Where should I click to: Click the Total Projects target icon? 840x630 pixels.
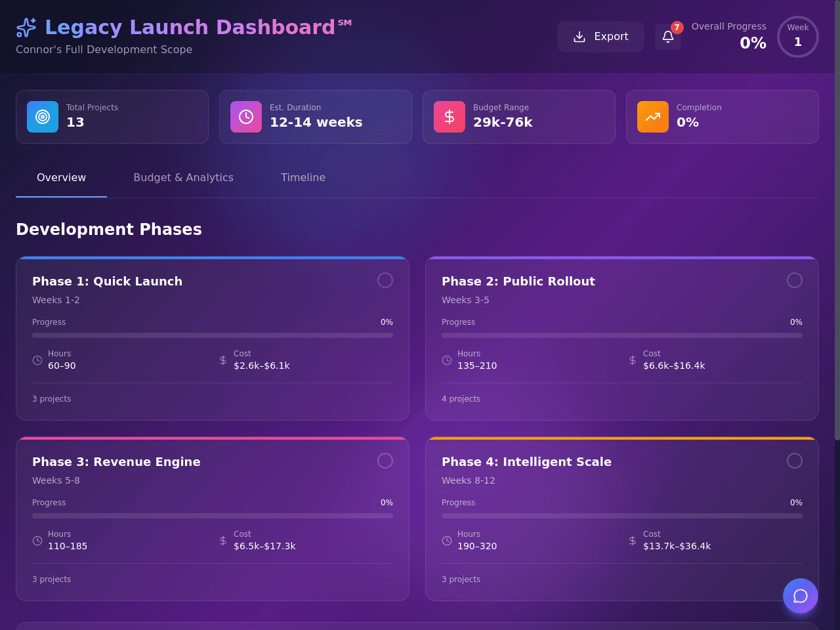(43, 117)
